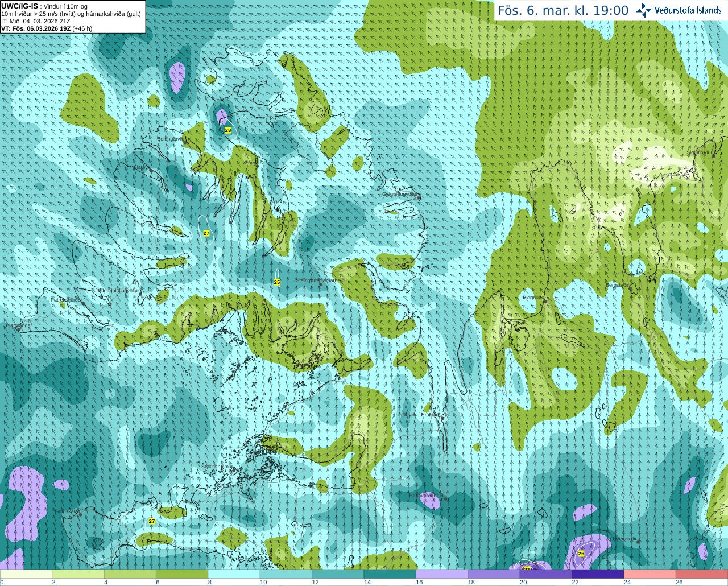Click the Æðey station dot
This screenshot has height=586, width=728.
pos(257,165)
